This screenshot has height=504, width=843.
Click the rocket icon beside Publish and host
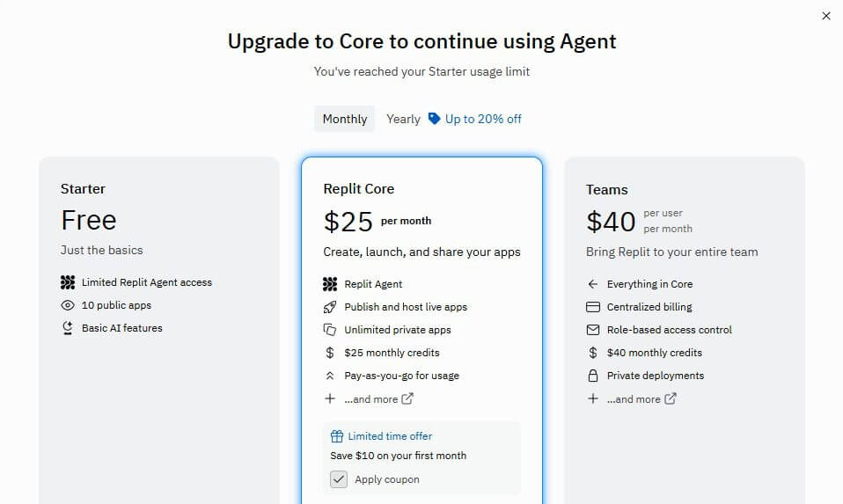click(x=330, y=307)
